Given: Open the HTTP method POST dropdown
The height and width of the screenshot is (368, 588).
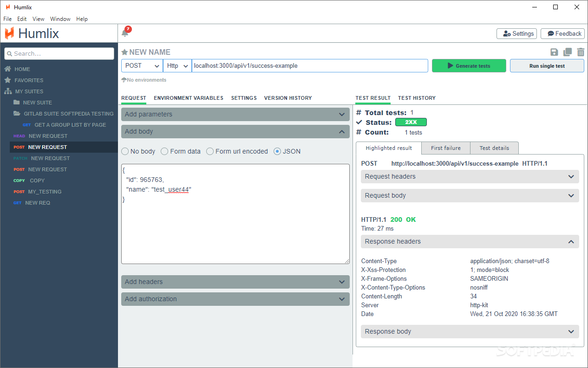Looking at the screenshot, I should (x=142, y=66).
